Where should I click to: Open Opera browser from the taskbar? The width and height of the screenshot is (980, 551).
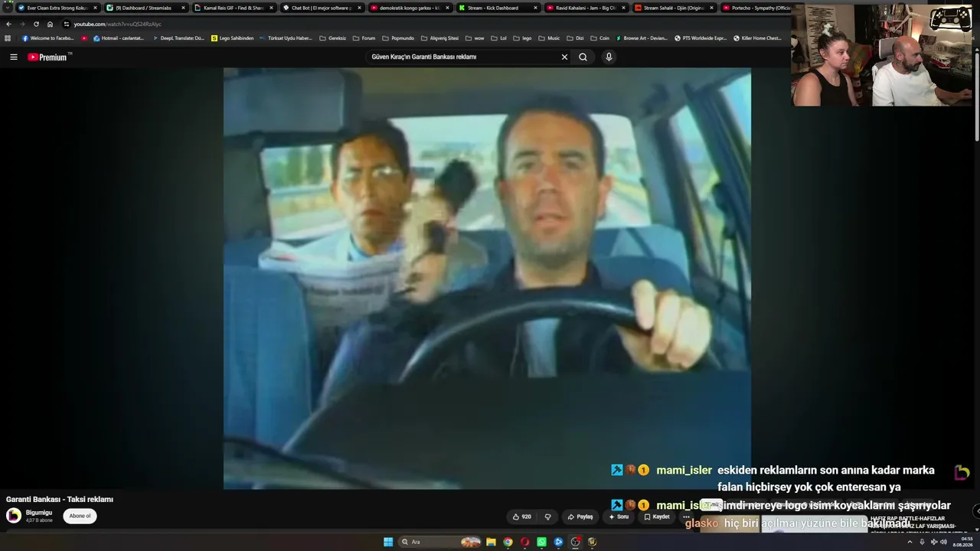point(524,542)
